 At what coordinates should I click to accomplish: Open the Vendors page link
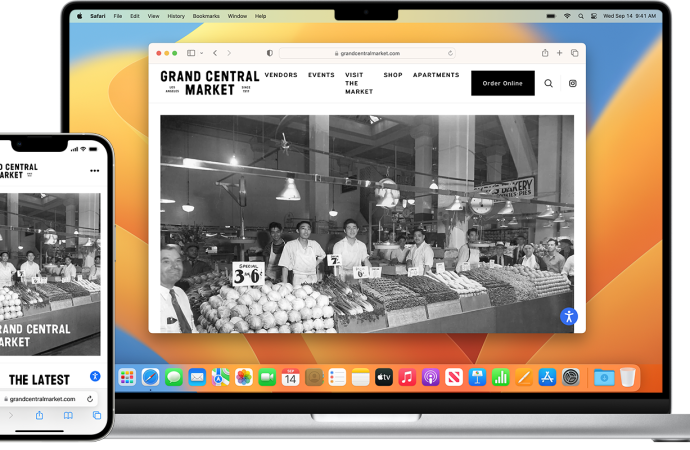[281, 75]
